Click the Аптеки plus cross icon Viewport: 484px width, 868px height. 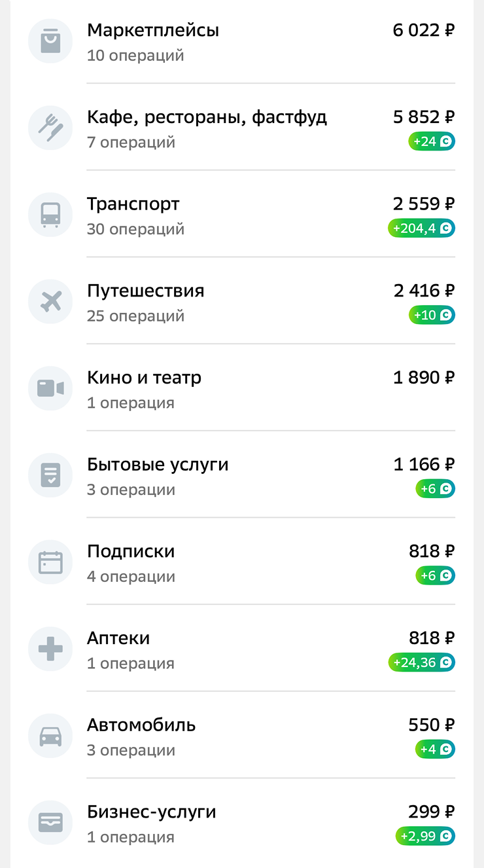(x=50, y=649)
